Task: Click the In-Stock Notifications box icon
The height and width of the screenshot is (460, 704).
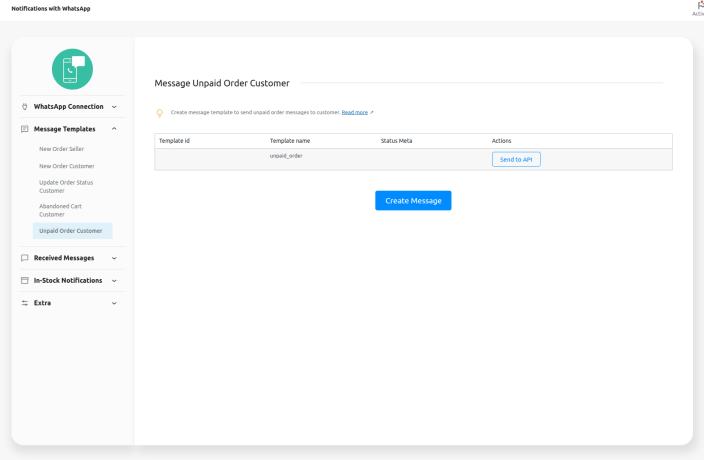Action: tap(25, 281)
